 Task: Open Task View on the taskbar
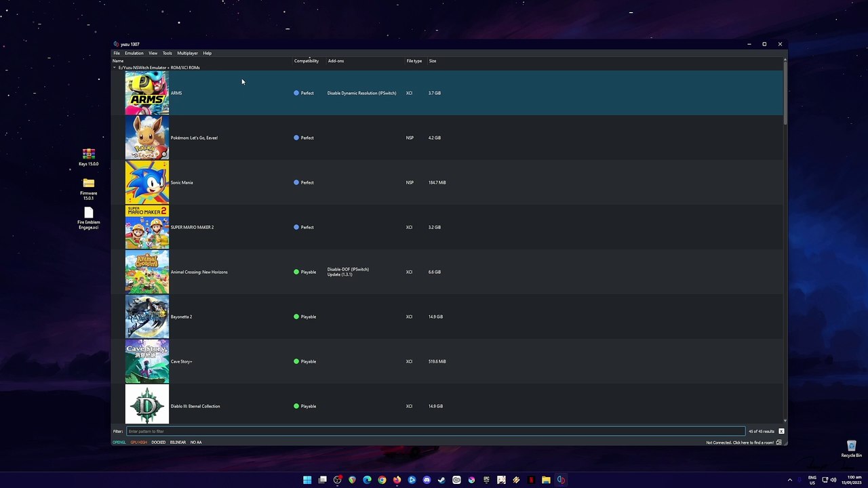point(323,480)
